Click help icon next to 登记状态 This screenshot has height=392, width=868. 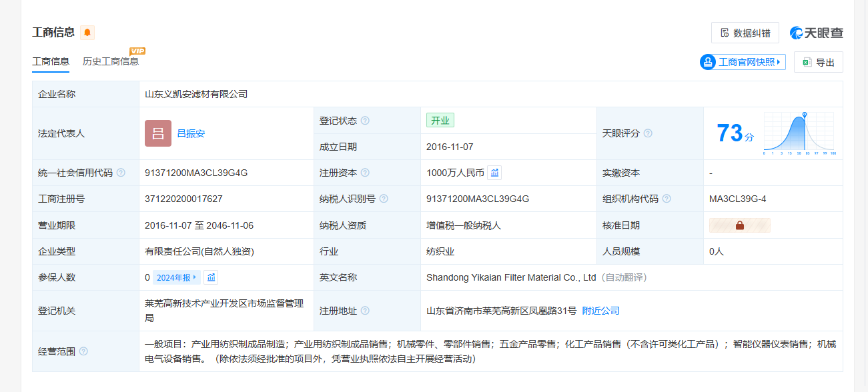click(365, 121)
